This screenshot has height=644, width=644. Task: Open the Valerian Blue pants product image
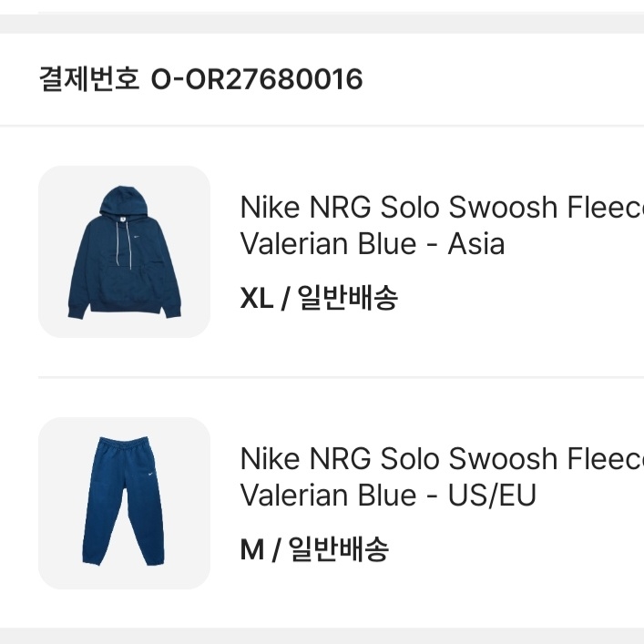click(x=124, y=503)
